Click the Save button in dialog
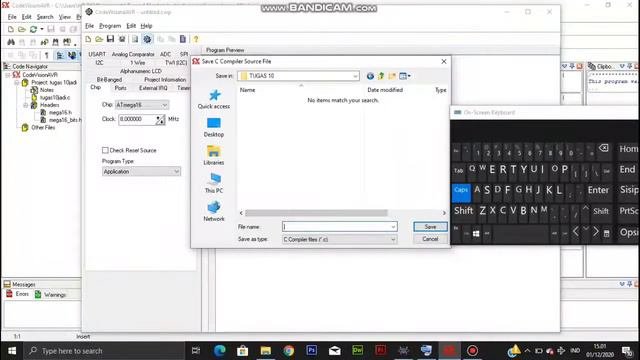Viewport: 640px width, 360px height. click(430, 227)
